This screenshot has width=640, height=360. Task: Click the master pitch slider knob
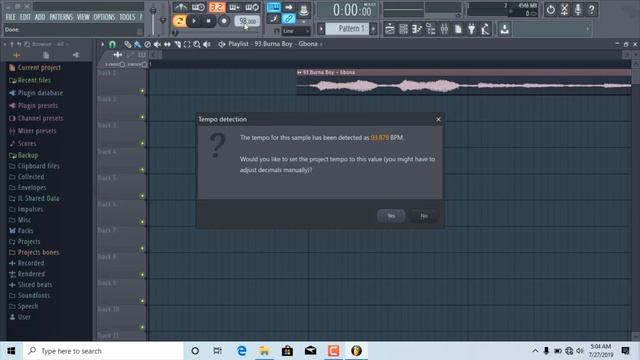pos(163,20)
